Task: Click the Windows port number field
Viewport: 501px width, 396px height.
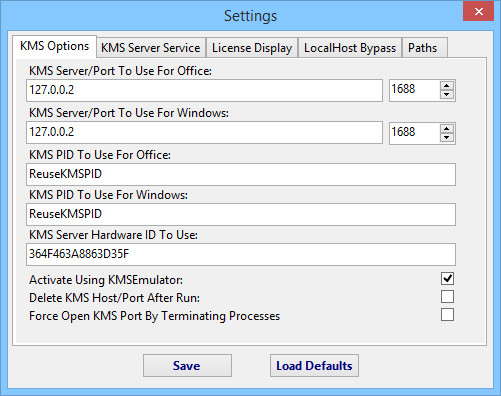Action: click(414, 133)
